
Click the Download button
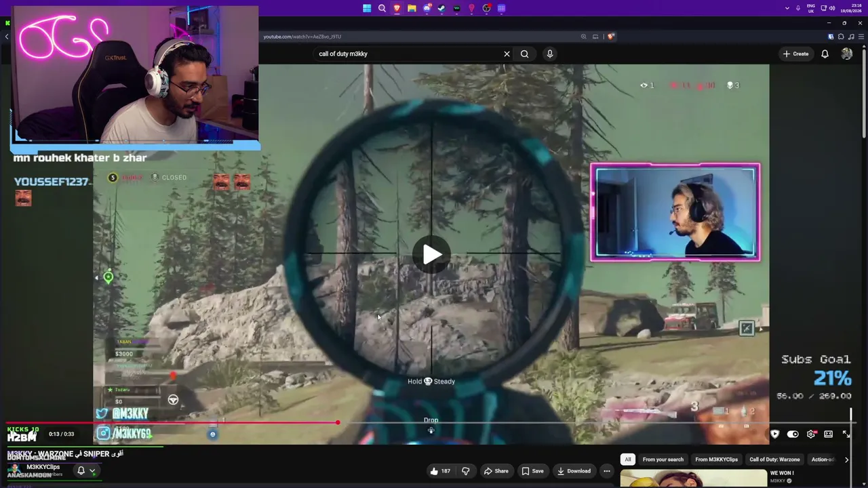click(x=574, y=471)
